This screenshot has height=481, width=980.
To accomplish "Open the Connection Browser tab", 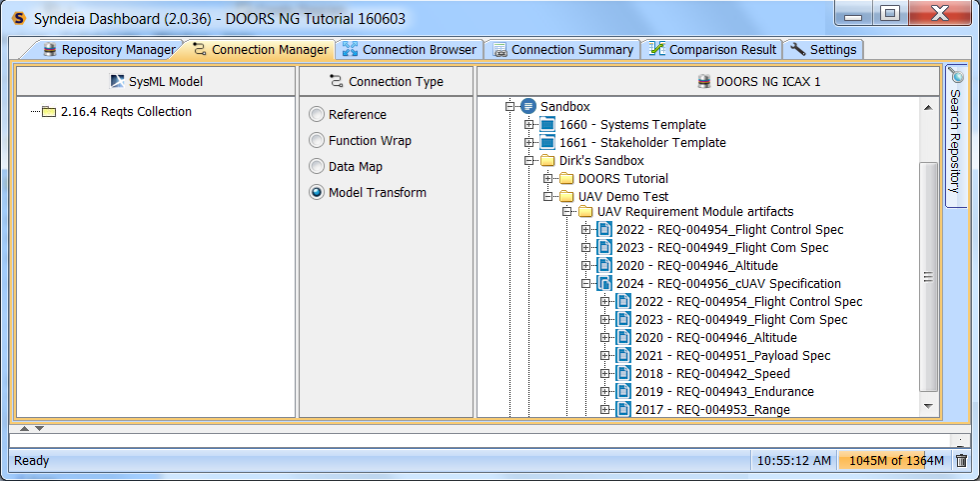I will pyautogui.click(x=410, y=49).
